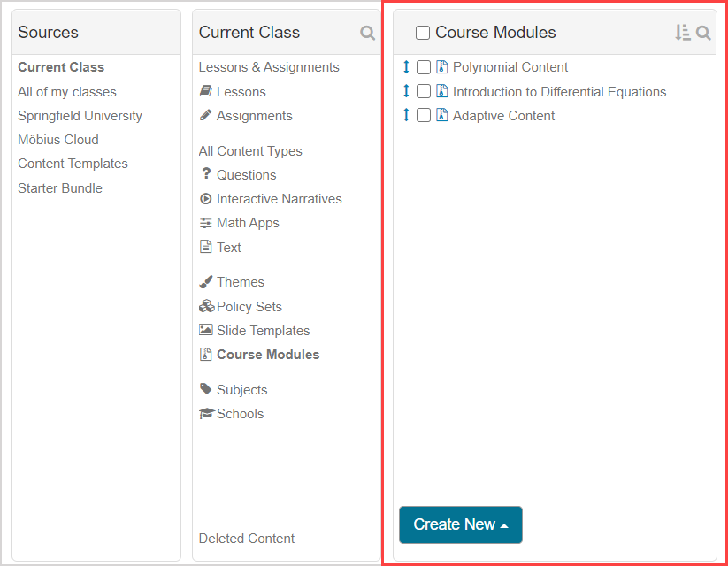Open the Create New dropdown
The width and height of the screenshot is (728, 566).
tap(460, 524)
